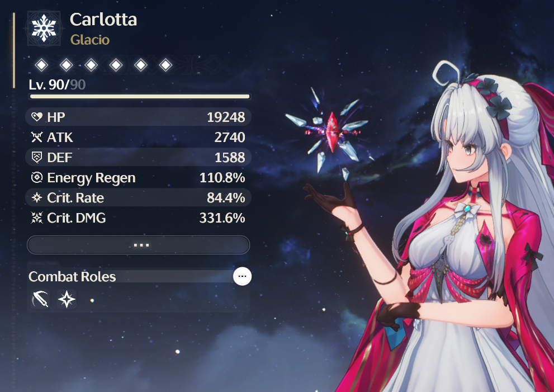Click the HP heart icon
554x392 pixels.
pos(37,117)
